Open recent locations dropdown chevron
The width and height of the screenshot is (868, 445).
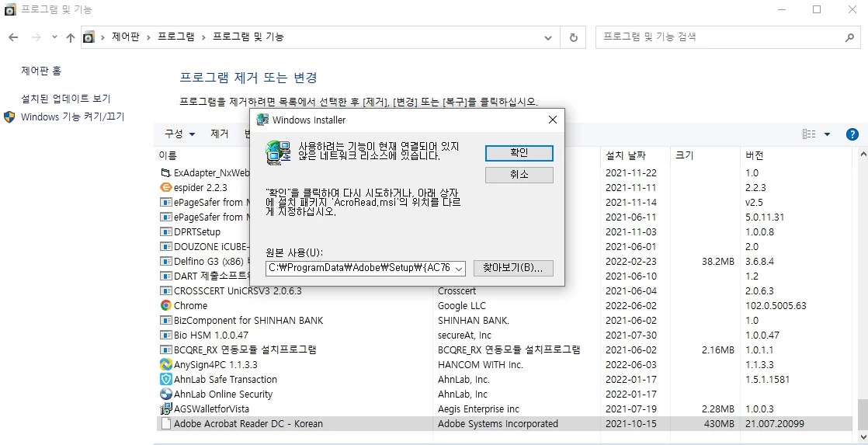54,37
